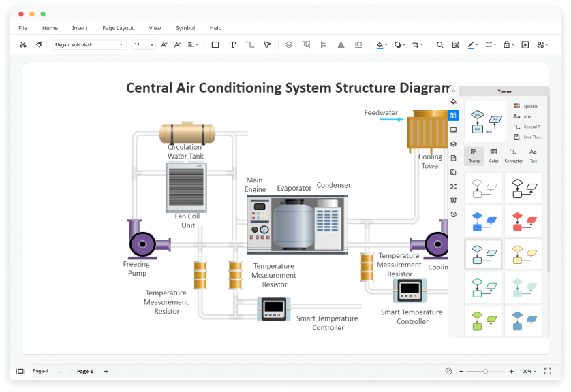This screenshot has height=392, width=571.
Task: Open the Page-1 selector dropdown
Action: click(x=47, y=372)
